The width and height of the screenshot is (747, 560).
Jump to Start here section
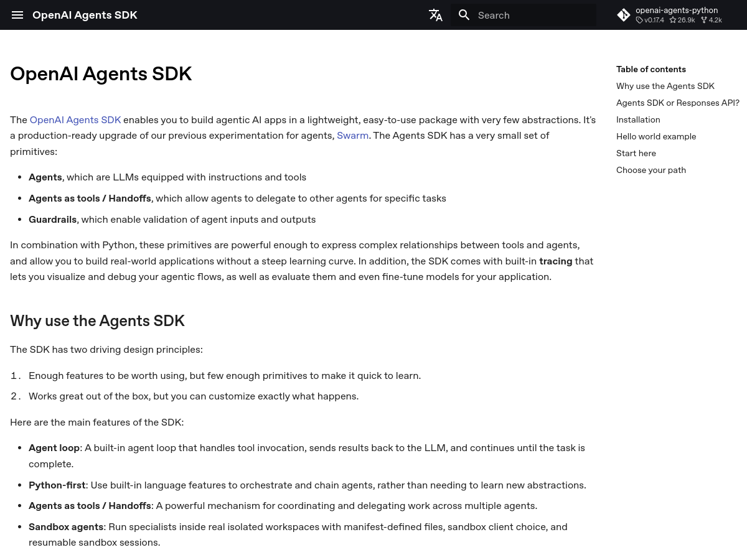click(636, 153)
